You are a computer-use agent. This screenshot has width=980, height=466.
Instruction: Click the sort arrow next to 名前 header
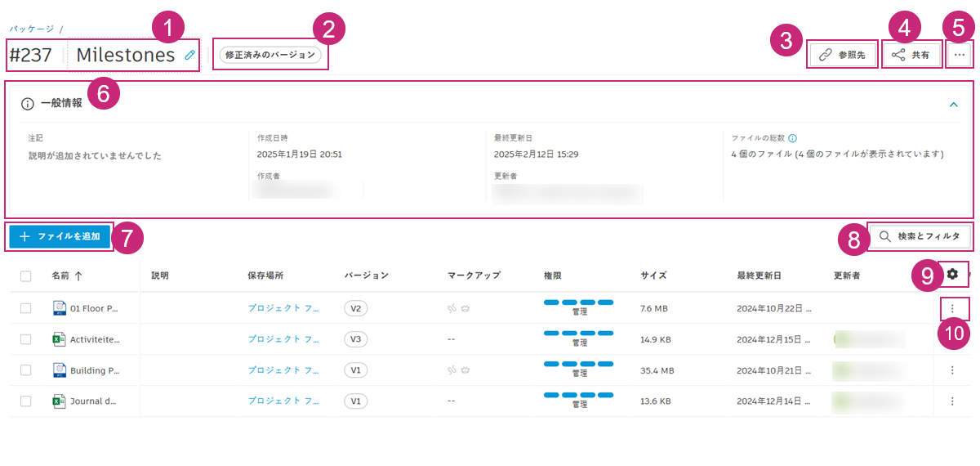[x=78, y=276]
